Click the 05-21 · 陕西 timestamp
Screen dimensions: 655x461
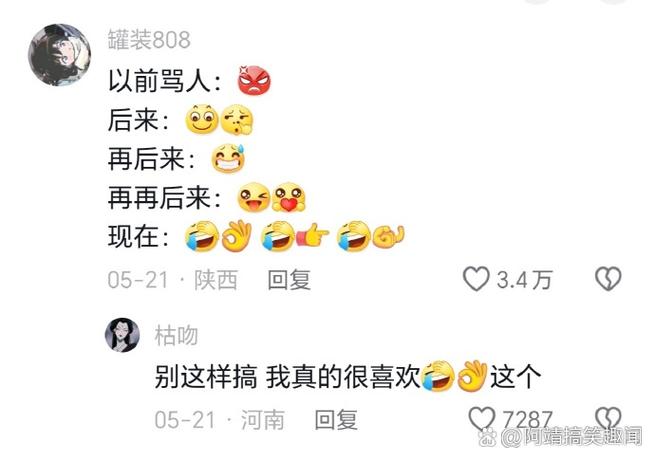173,280
